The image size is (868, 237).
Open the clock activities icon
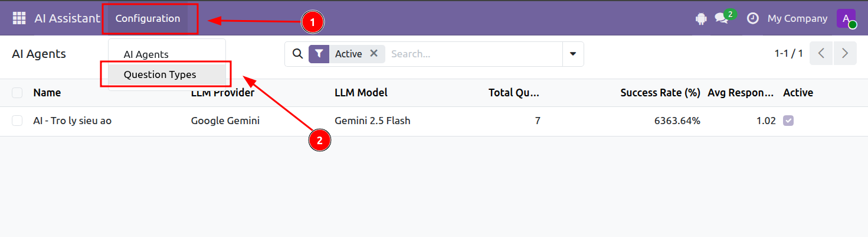click(752, 18)
